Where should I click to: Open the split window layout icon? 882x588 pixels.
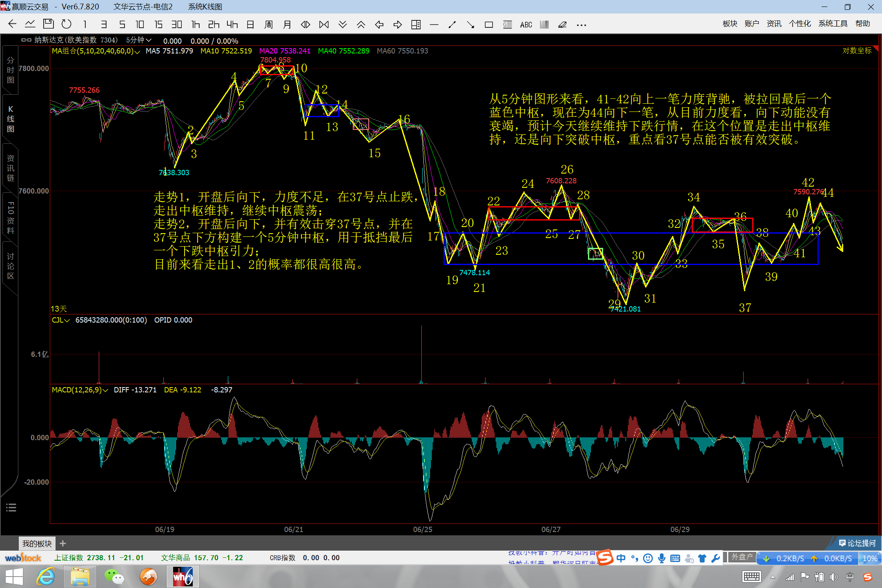tap(416, 25)
